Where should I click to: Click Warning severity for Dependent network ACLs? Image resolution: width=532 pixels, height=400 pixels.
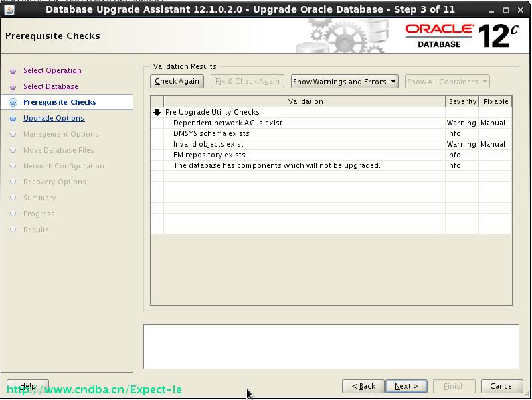coord(461,123)
